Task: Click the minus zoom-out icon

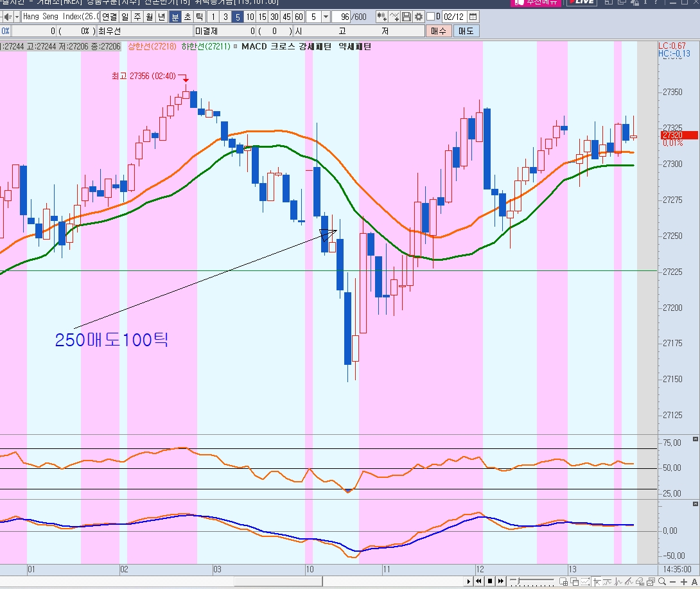Action: click(x=672, y=581)
